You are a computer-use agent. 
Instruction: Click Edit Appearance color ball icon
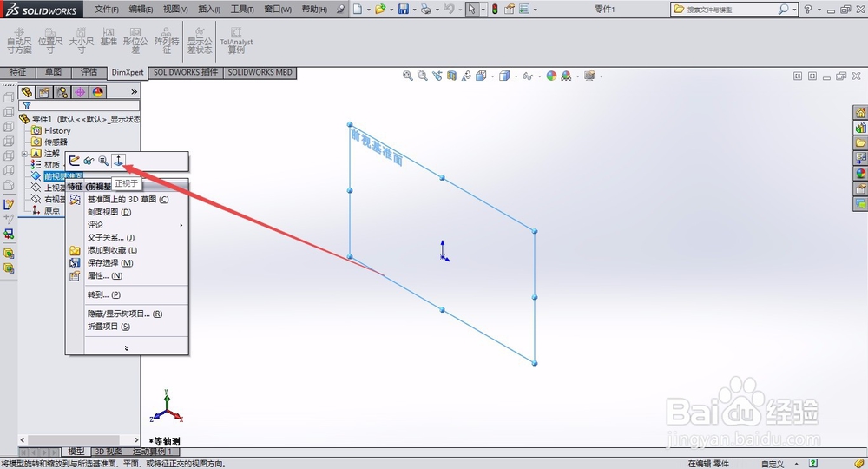[x=551, y=76]
